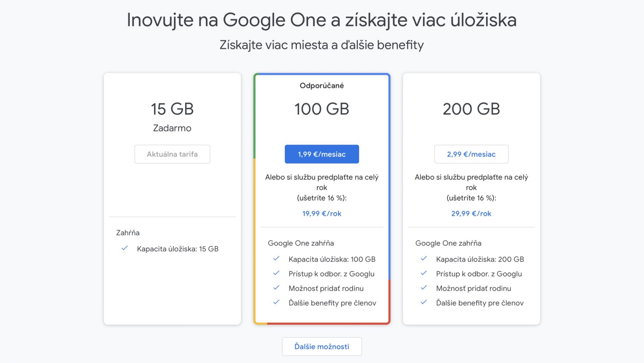Click the 15 GB free plan heading
644x363 pixels.
click(172, 109)
